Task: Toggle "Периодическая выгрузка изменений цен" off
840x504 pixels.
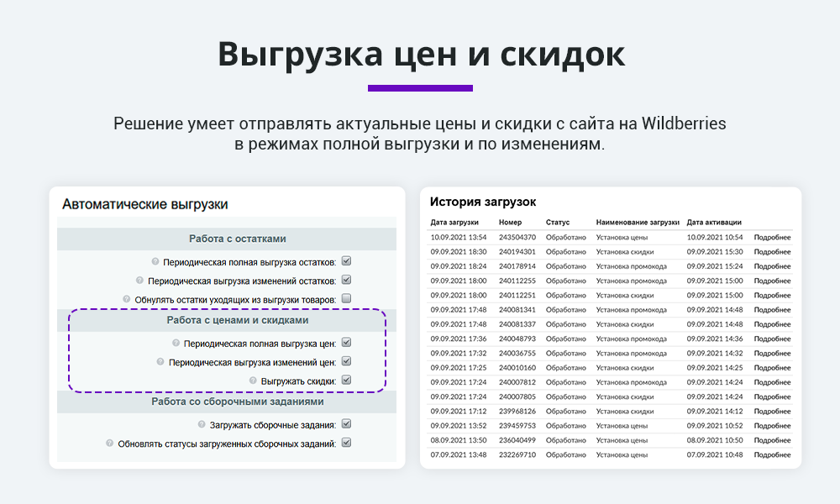Action: click(346, 361)
